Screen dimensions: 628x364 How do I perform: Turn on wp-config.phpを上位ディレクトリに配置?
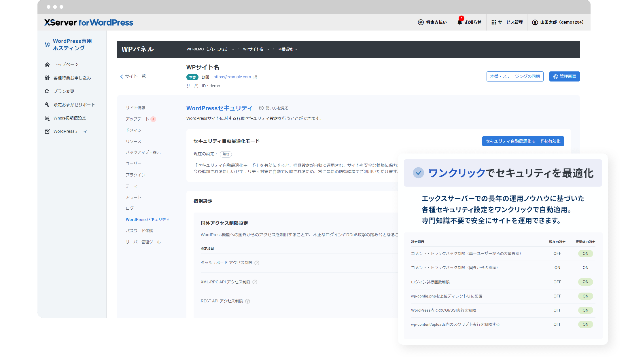(585, 296)
